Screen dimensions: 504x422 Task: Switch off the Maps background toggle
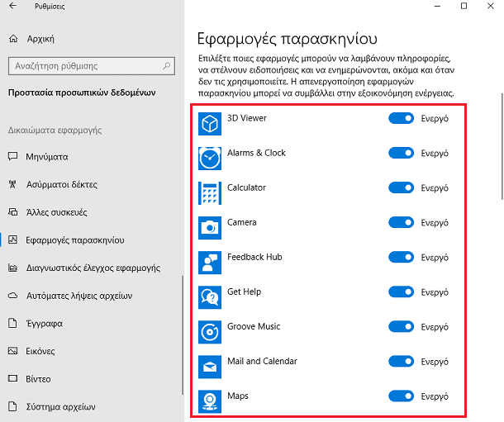[x=402, y=396]
